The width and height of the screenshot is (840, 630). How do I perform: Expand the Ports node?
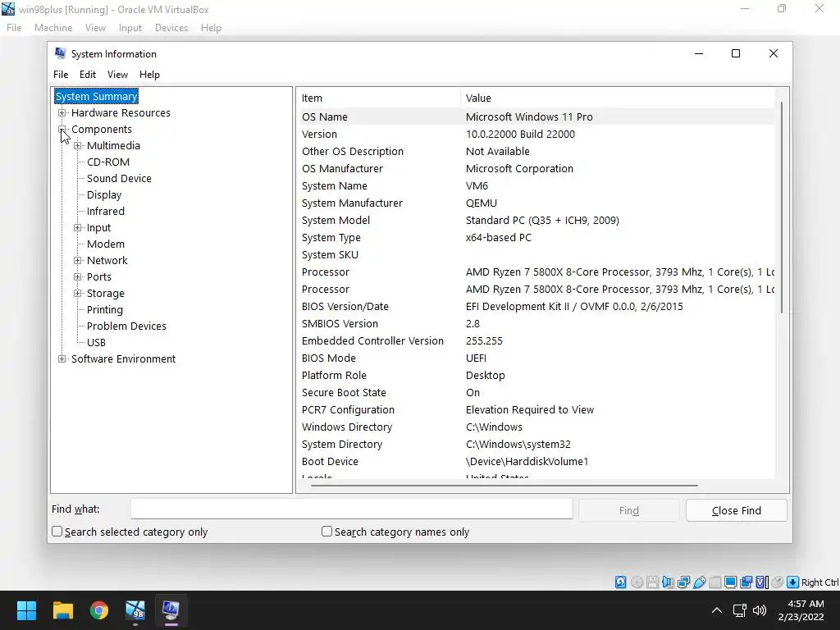78,277
